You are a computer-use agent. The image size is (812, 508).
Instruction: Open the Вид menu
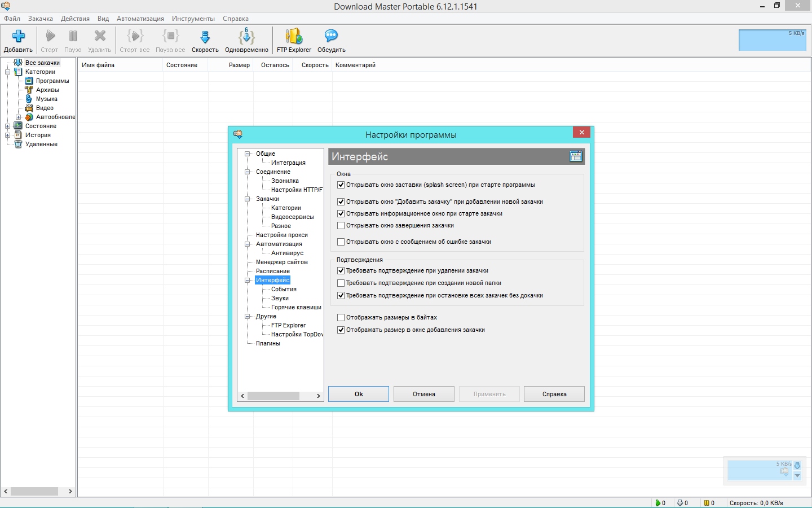[103, 19]
